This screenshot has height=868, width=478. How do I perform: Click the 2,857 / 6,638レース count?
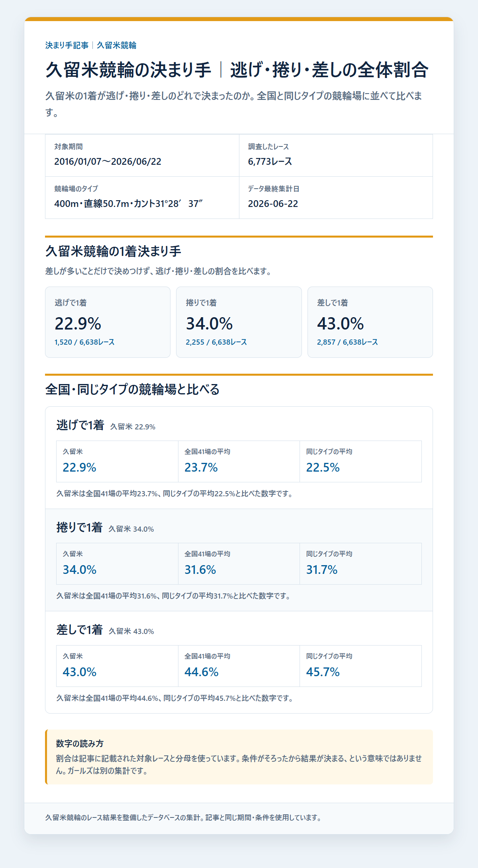pyautogui.click(x=347, y=342)
